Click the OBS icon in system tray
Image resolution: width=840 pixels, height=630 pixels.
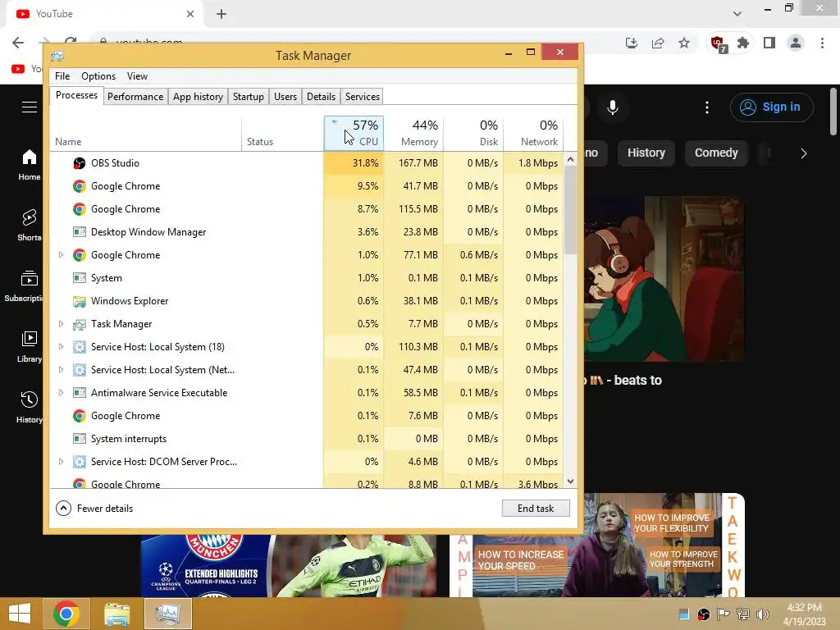click(x=703, y=614)
